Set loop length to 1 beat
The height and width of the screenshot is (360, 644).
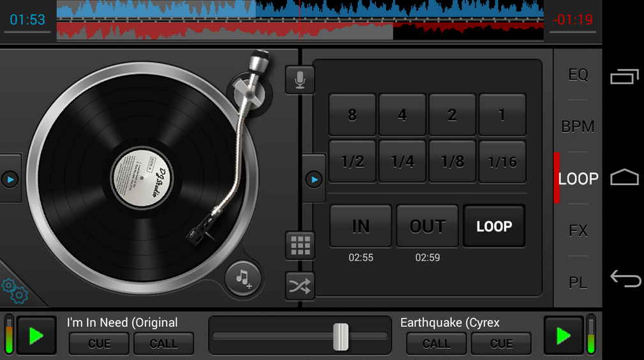tap(502, 115)
